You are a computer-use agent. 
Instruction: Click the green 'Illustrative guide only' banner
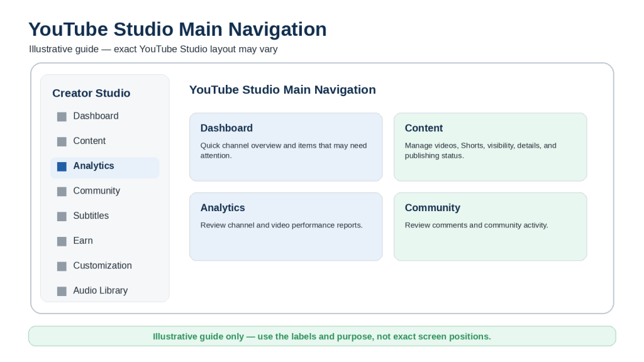(322, 336)
